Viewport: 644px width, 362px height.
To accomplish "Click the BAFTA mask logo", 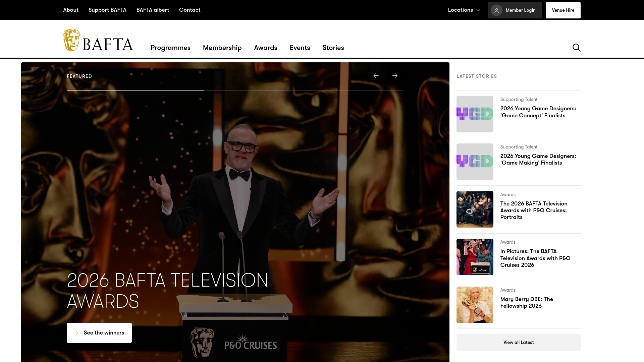I will [x=98, y=40].
